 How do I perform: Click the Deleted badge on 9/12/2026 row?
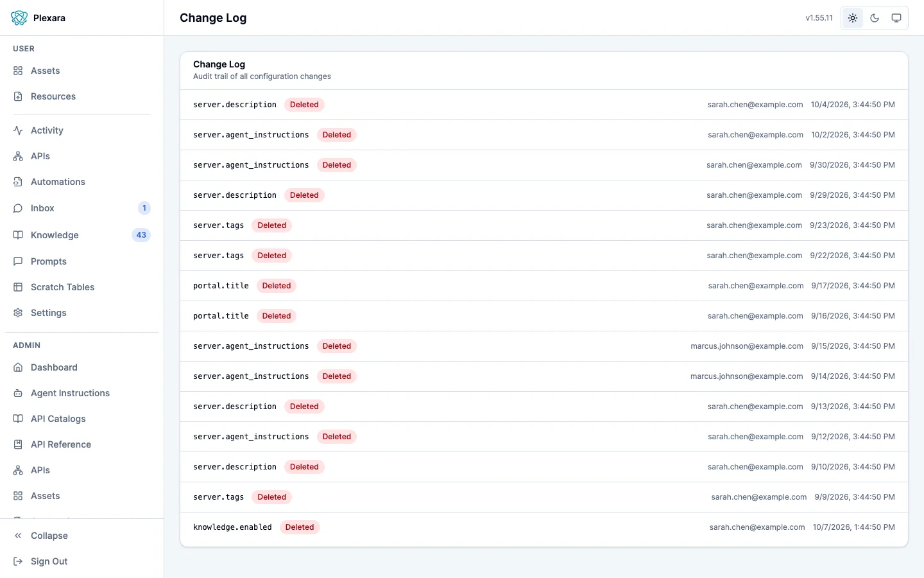coord(337,437)
